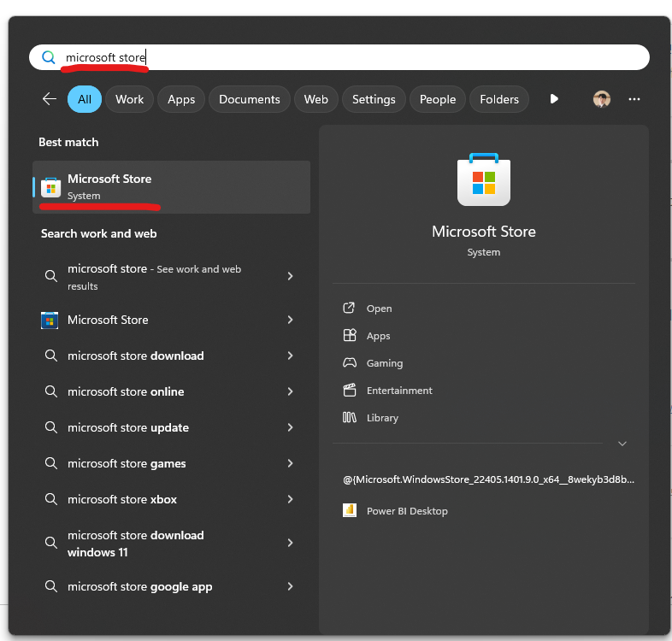Select 'microsoft store online' suggestion text
Screen dimensions: 672x641
pos(126,391)
